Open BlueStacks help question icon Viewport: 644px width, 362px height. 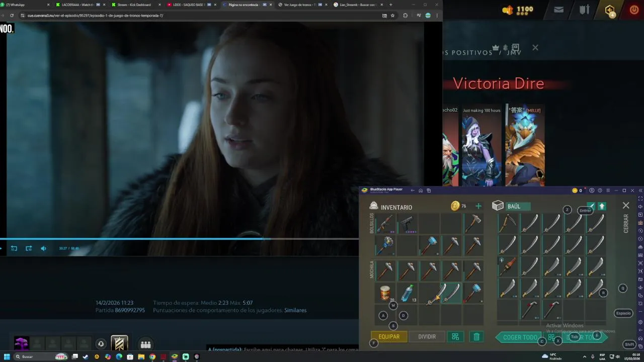pyautogui.click(x=600, y=191)
